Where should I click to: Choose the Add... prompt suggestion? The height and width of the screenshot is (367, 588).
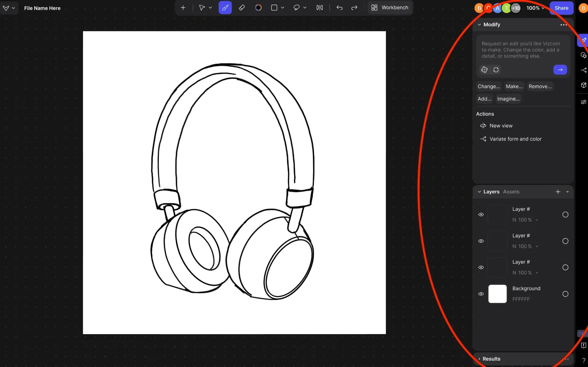tap(484, 99)
